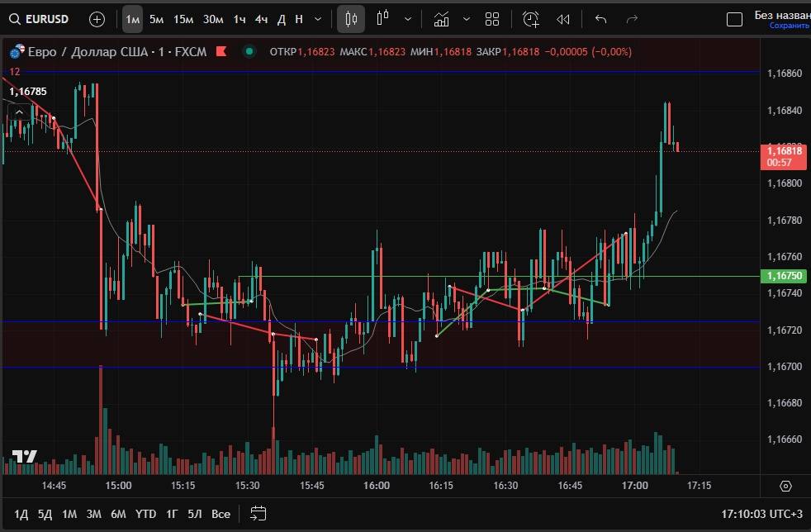Set date range to YTD
This screenshot has height=532, width=811.
145,514
